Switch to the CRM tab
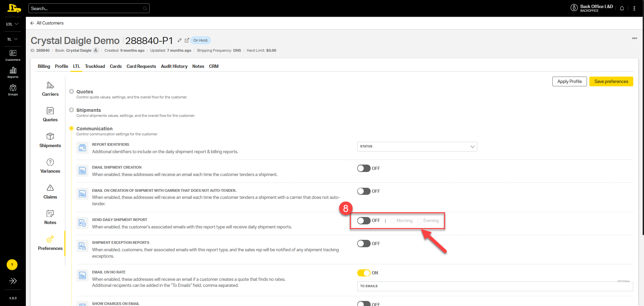The height and width of the screenshot is (306, 644). pos(214,66)
